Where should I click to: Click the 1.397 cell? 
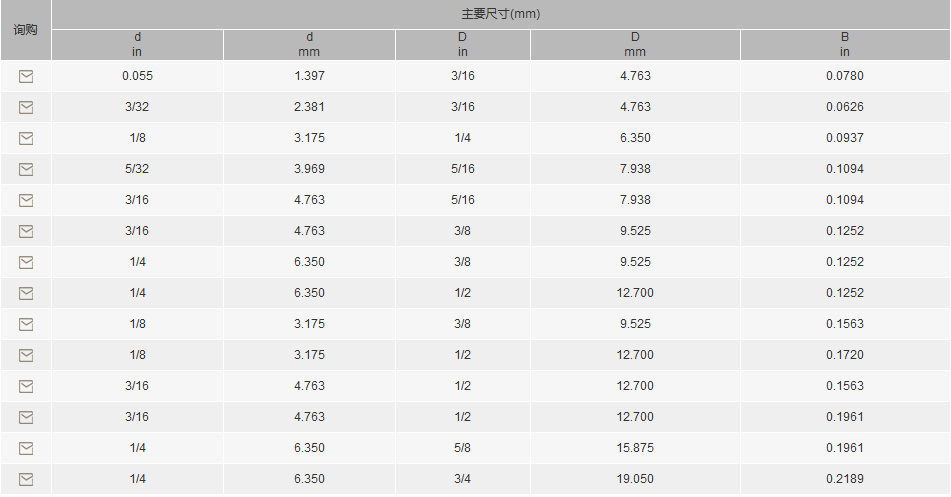(309, 76)
